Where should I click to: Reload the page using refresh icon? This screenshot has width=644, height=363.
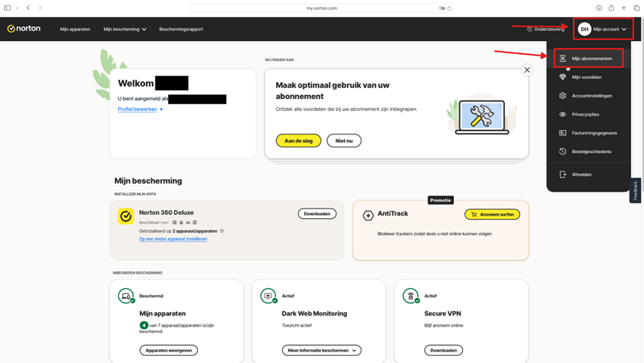click(x=449, y=8)
